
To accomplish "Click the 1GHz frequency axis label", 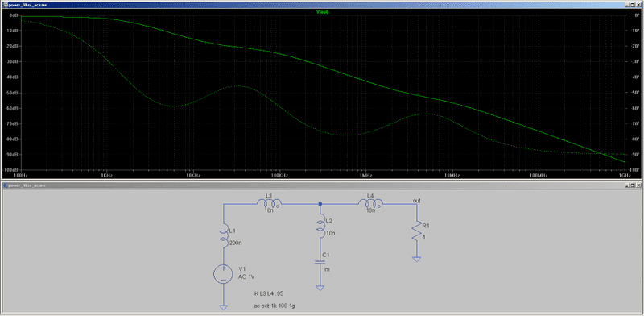I will pos(624,175).
